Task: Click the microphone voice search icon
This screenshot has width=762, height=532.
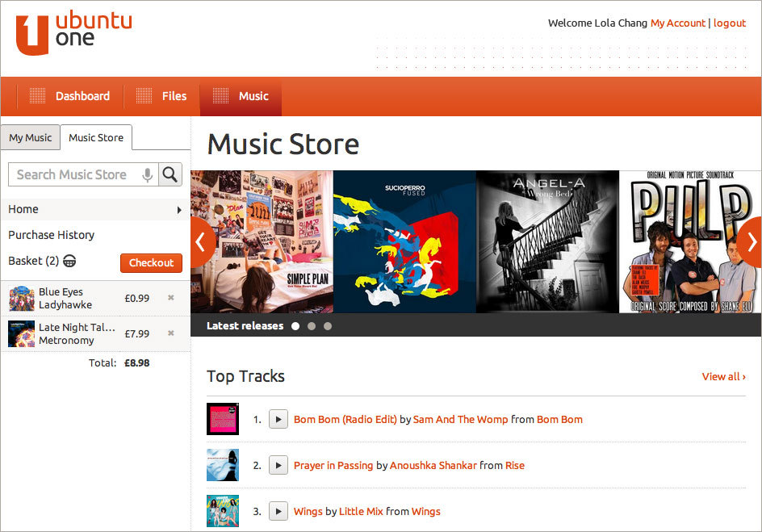Action: [x=147, y=174]
